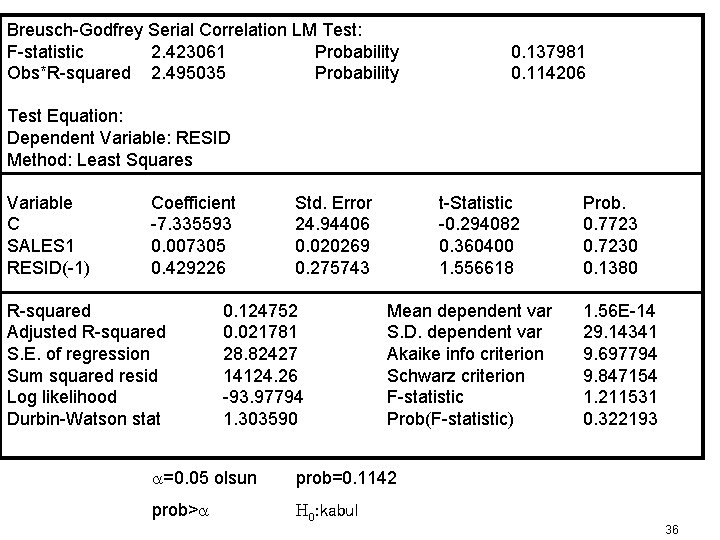Click the Prob. value 0.7723 for C
The image size is (720, 540).
coord(610,225)
